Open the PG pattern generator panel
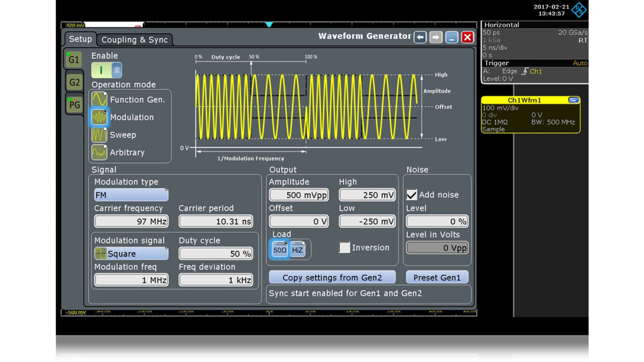The height and width of the screenshot is (362, 644). tap(74, 104)
